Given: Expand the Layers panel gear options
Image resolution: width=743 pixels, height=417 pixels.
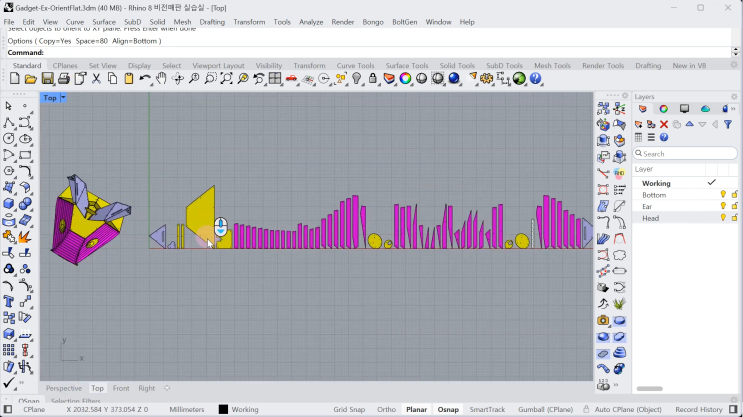Looking at the screenshot, I should coord(734,97).
